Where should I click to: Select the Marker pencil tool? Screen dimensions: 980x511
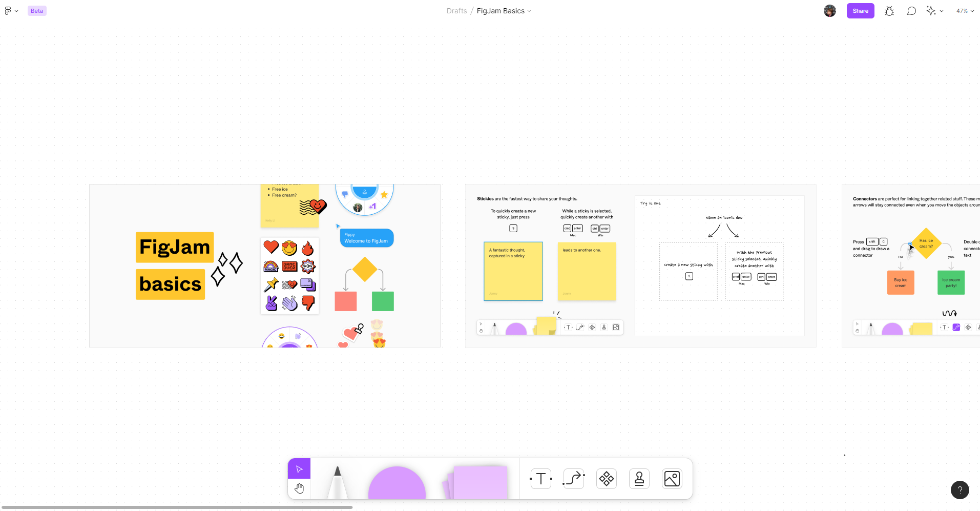tap(337, 482)
